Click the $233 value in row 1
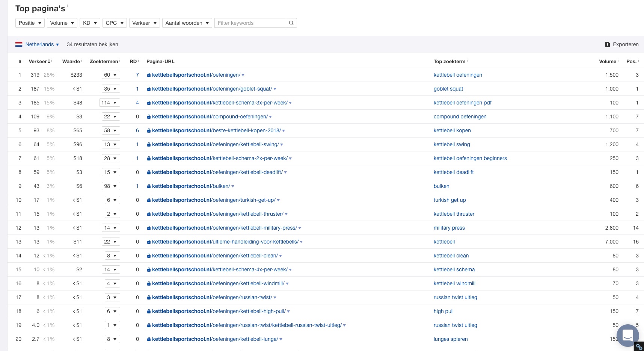This screenshot has height=351, width=644. coord(76,75)
